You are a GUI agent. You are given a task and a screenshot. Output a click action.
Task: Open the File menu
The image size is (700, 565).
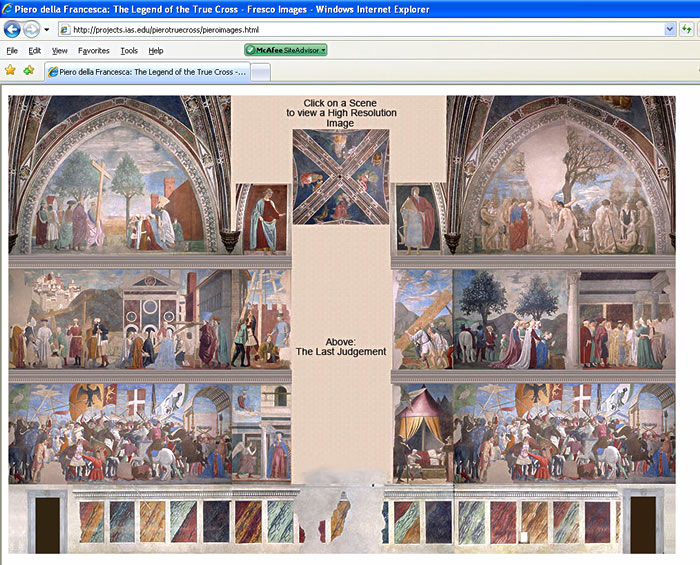coord(12,50)
